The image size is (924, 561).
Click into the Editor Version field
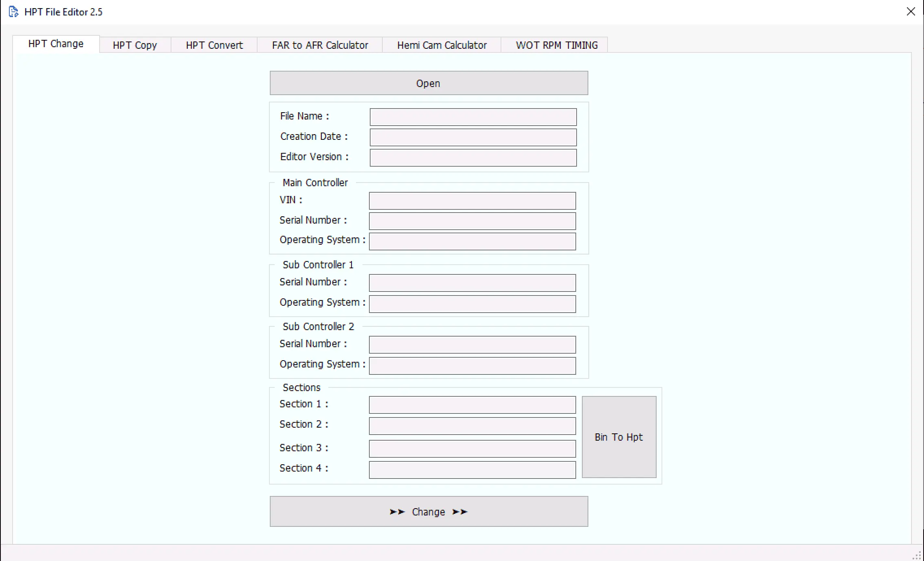473,158
